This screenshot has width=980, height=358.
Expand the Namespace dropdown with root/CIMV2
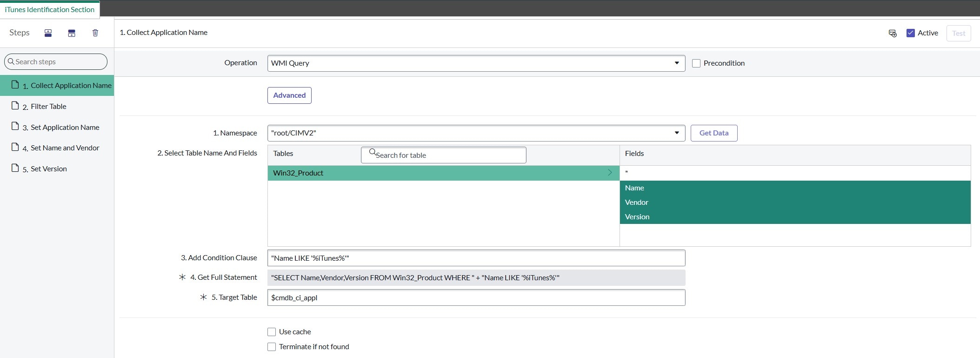coord(476,133)
